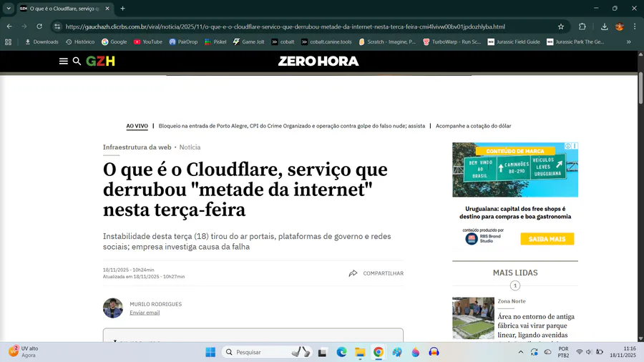Open the Downloads bookmark
The image size is (644, 362).
[42, 42]
